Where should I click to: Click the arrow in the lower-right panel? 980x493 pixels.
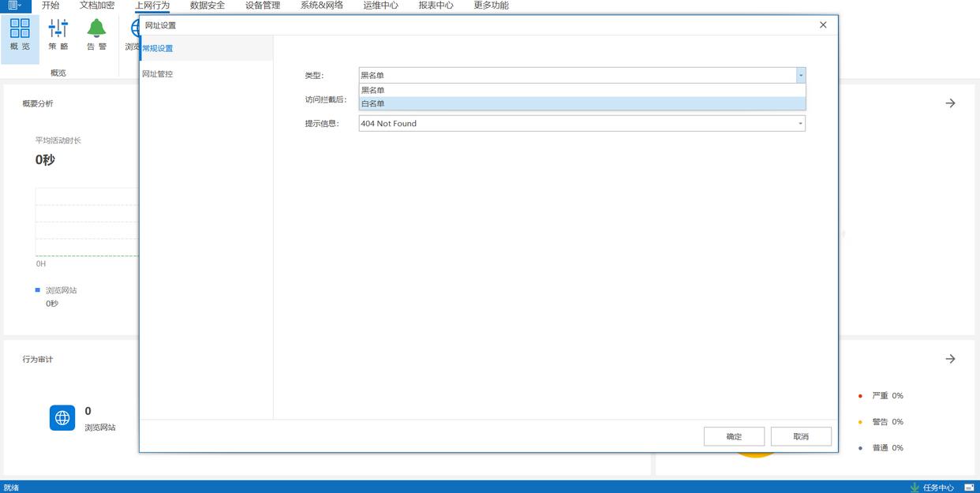950,359
